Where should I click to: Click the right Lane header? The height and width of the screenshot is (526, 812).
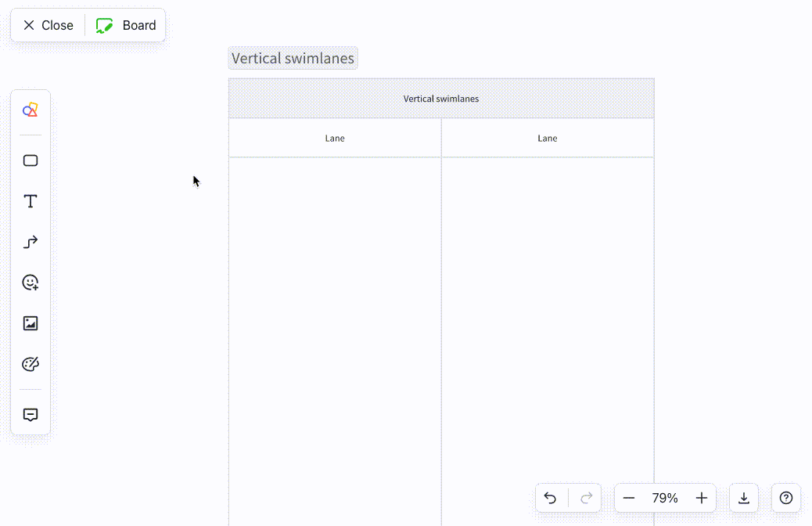click(547, 138)
